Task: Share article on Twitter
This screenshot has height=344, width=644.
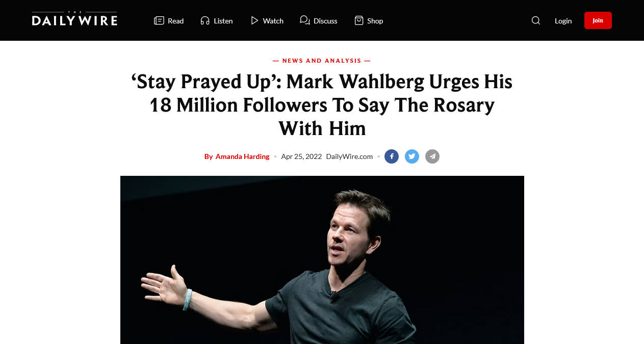Action: pyautogui.click(x=412, y=156)
